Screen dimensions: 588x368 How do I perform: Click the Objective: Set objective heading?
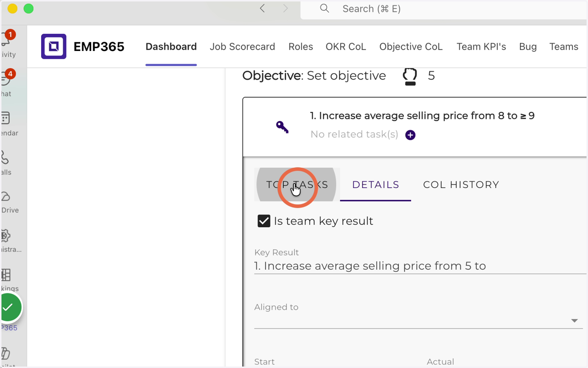(x=314, y=76)
